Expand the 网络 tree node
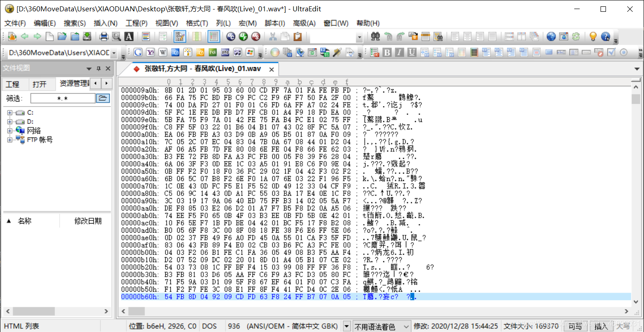The image size is (644, 332). [10, 131]
